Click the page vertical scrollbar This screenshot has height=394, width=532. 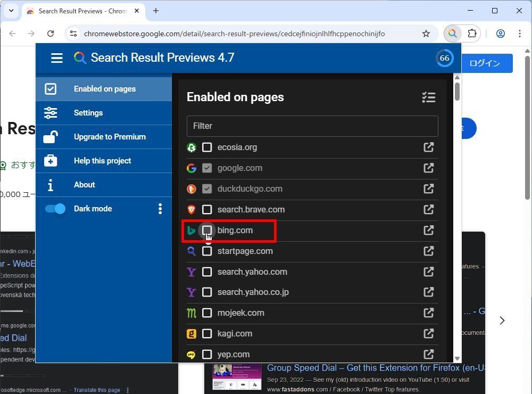point(527,127)
